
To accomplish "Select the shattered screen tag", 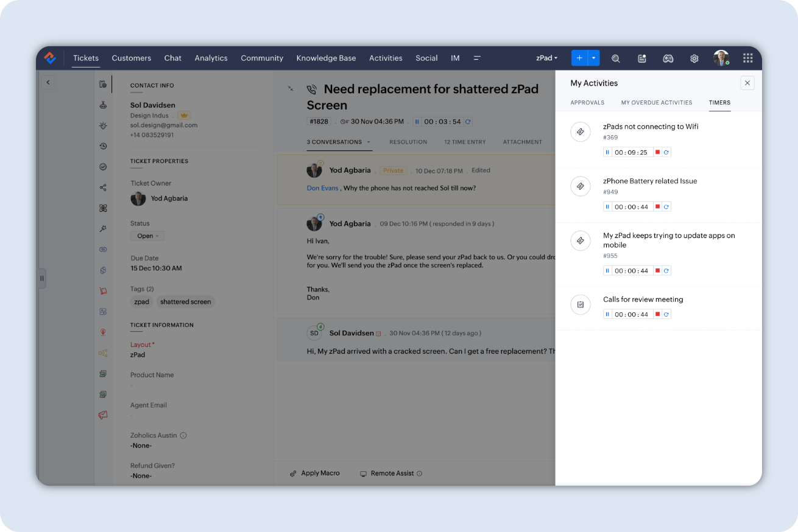I will coord(185,302).
